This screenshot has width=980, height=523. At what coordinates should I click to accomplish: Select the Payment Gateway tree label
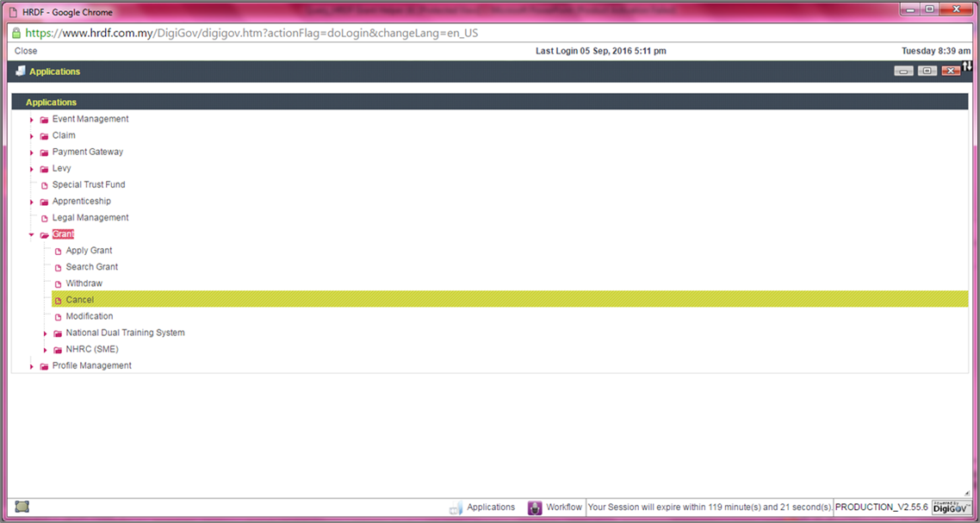88,152
